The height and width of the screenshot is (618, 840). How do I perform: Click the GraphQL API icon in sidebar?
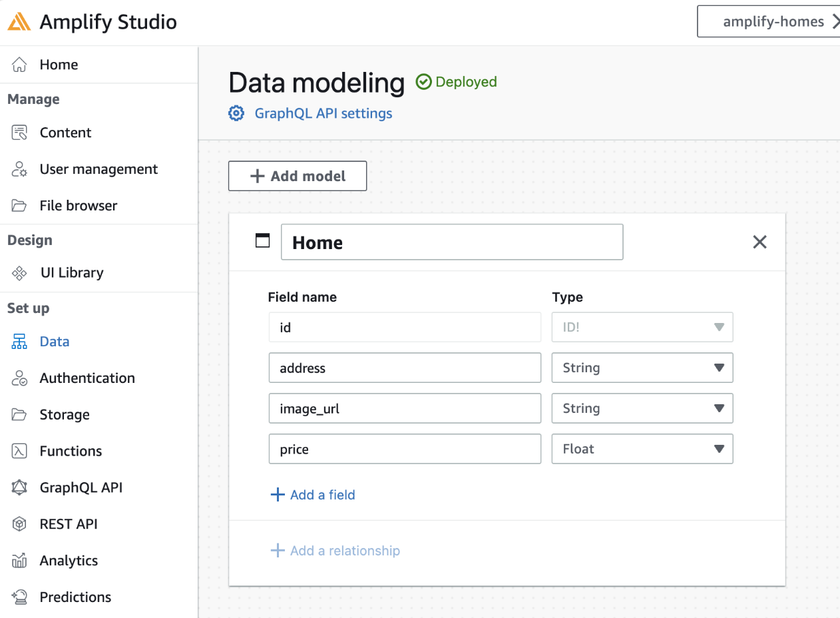point(19,487)
